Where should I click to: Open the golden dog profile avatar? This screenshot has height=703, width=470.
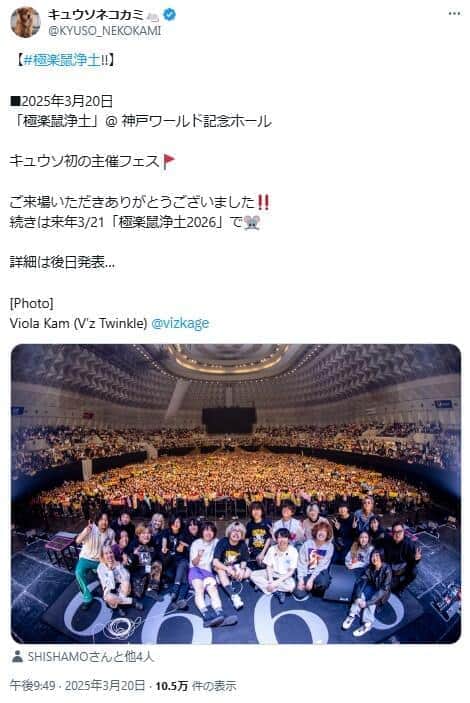26,22
